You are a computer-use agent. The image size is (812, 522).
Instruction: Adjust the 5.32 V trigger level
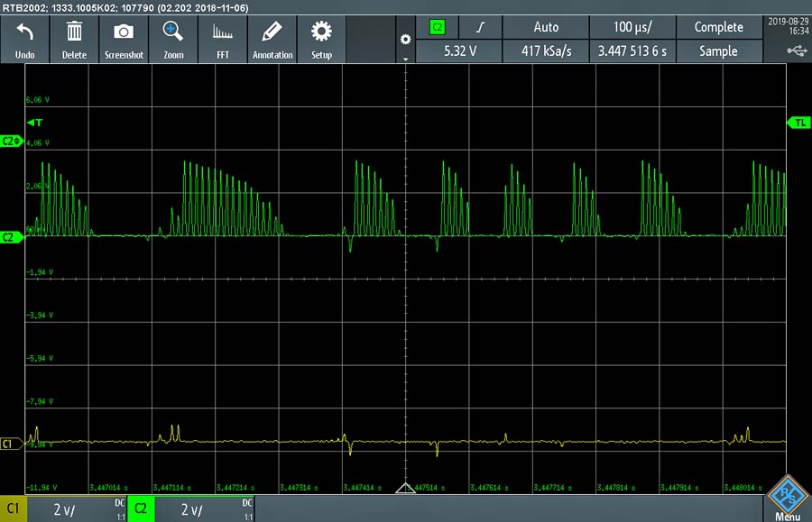(459, 51)
